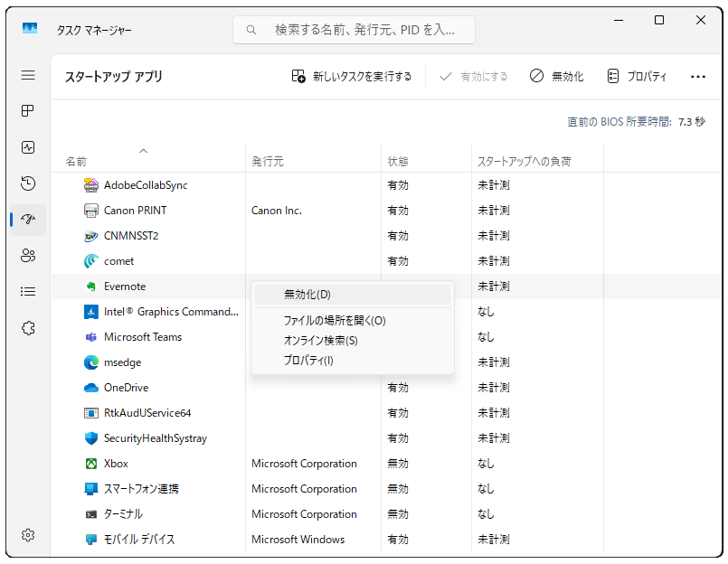728x564 pixels.
Task: Select ファイルの場所を開く(O) from context menu
Action: 334,321
